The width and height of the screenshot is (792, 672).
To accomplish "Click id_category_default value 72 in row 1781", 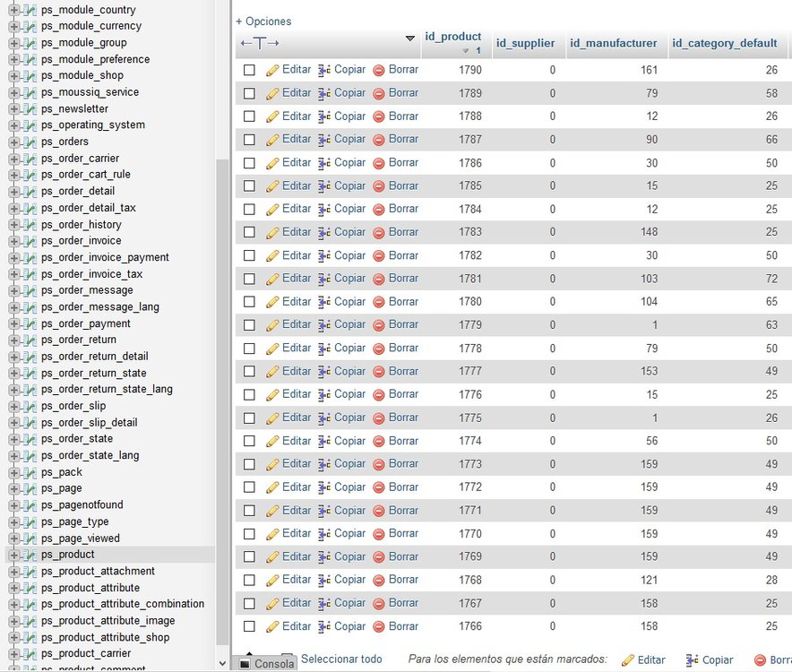I will (771, 279).
